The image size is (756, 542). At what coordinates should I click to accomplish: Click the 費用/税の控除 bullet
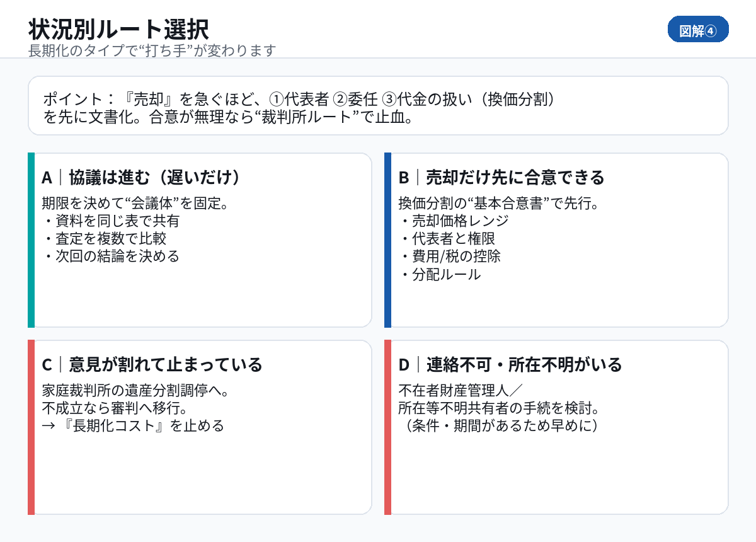450,257
